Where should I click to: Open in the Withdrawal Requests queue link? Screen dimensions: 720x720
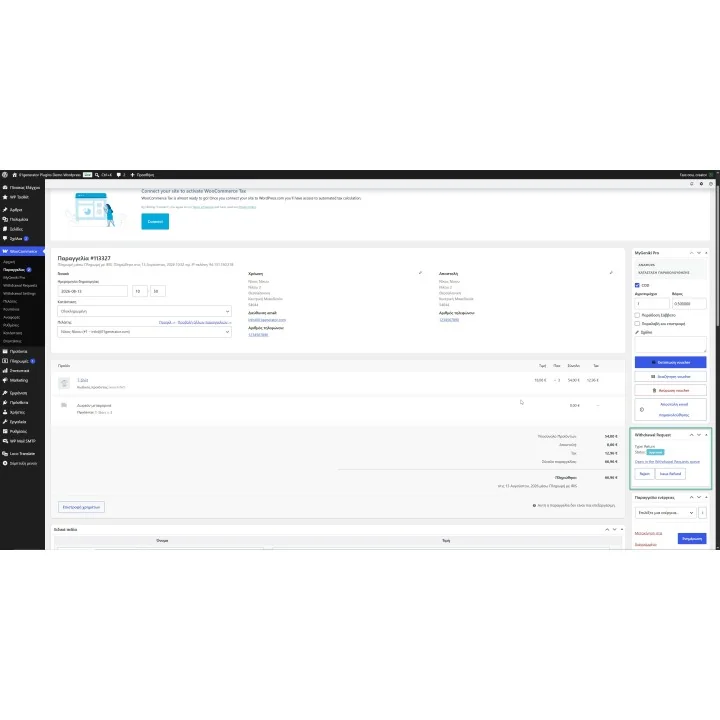coord(667,461)
